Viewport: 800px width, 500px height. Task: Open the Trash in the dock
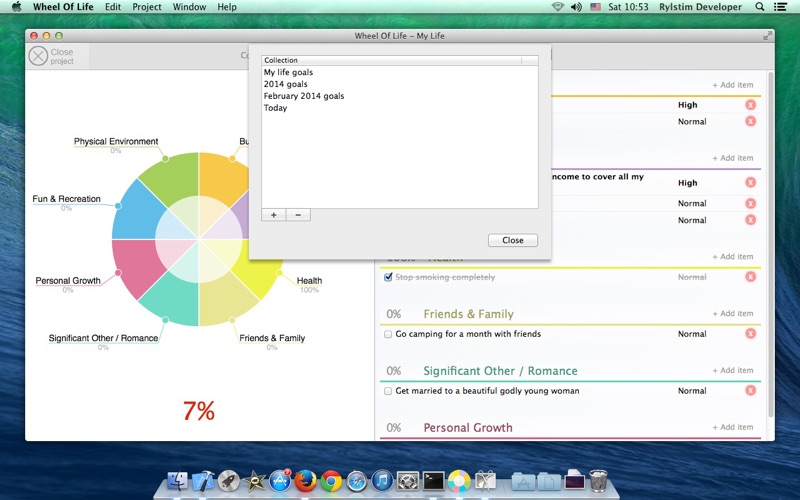coord(598,481)
